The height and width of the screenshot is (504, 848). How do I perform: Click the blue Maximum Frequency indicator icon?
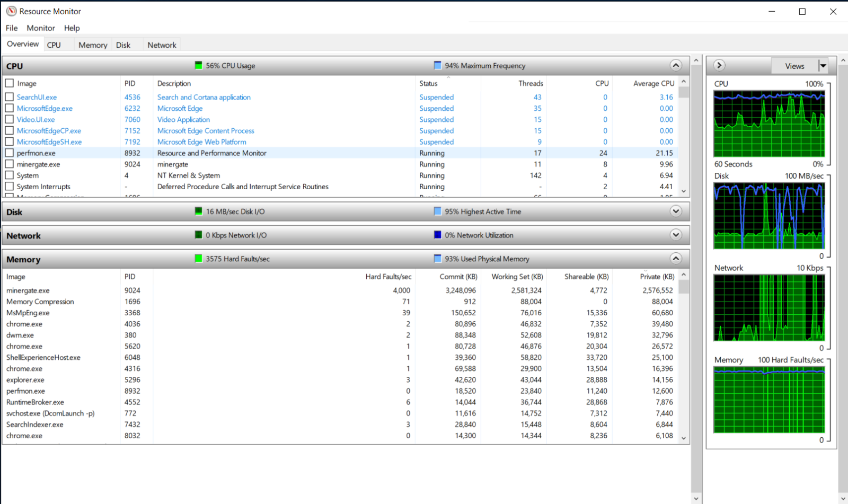click(x=438, y=65)
